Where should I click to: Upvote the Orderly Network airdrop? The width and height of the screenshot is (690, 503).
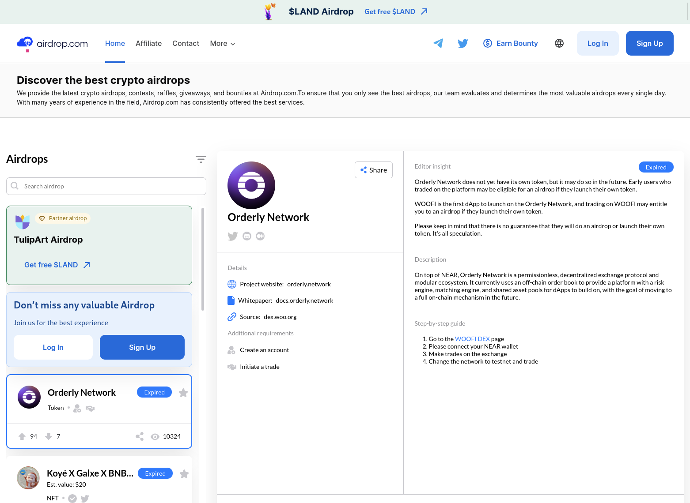pos(22,436)
